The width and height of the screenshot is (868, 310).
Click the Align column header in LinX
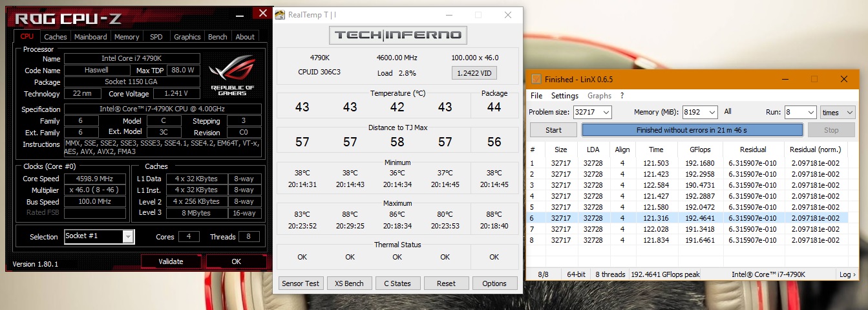(x=622, y=149)
